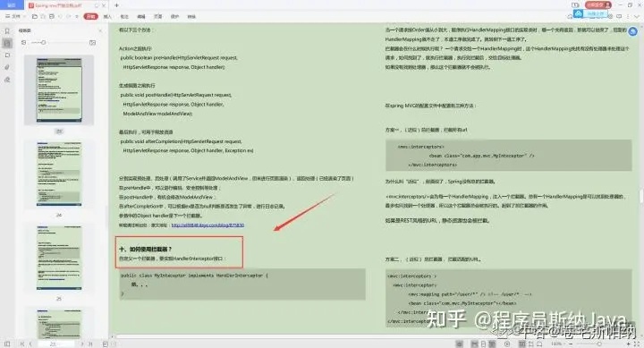Toggle the navigation pane icon at bottom-left
The image size is (644, 348).
7,344
